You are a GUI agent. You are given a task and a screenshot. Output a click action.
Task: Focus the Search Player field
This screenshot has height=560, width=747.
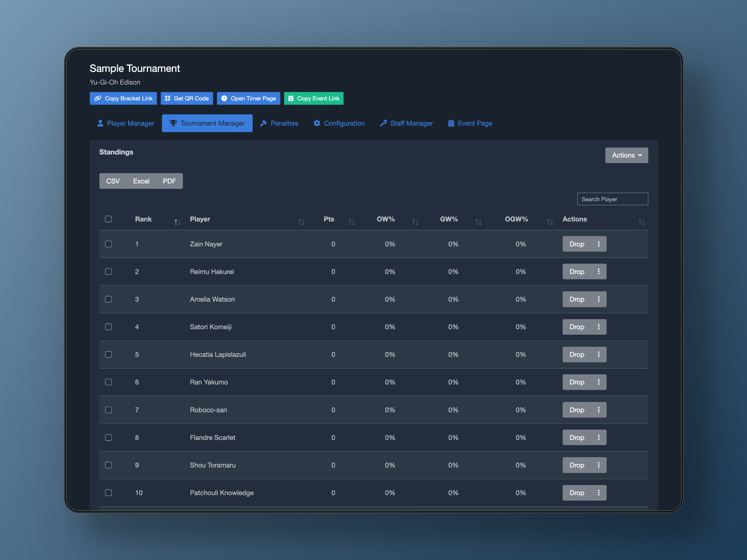click(x=612, y=199)
